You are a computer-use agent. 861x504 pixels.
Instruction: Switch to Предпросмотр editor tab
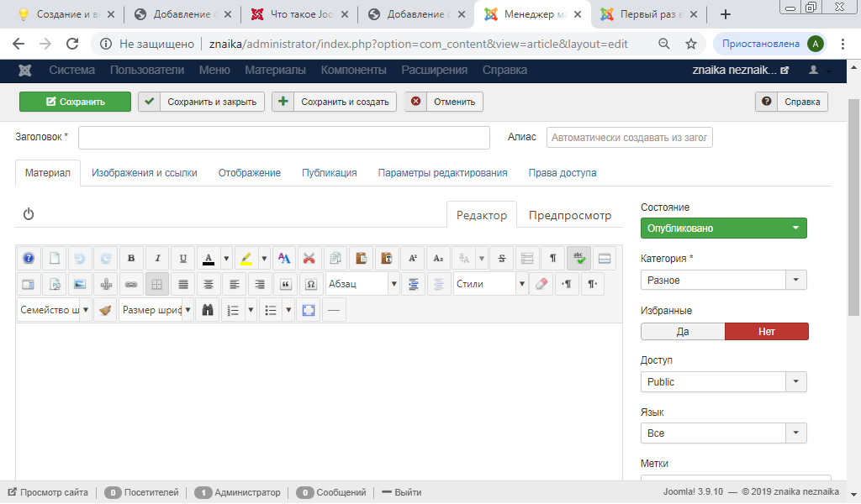(570, 216)
